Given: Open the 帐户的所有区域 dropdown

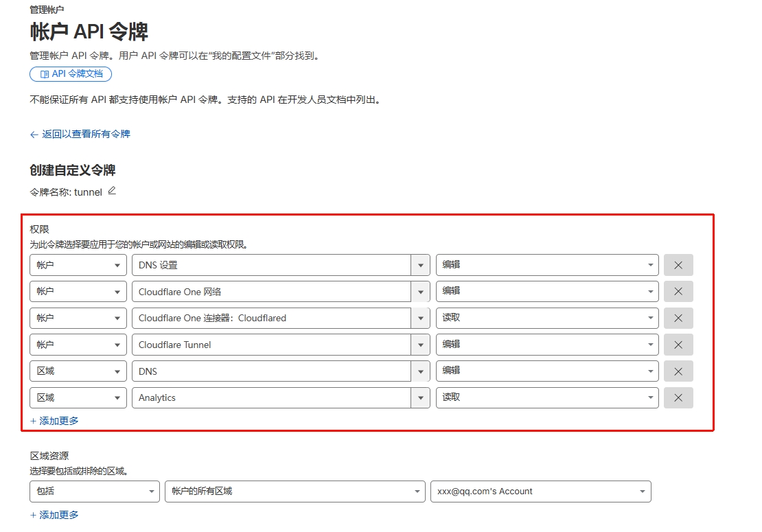Looking at the screenshot, I should 416,491.
